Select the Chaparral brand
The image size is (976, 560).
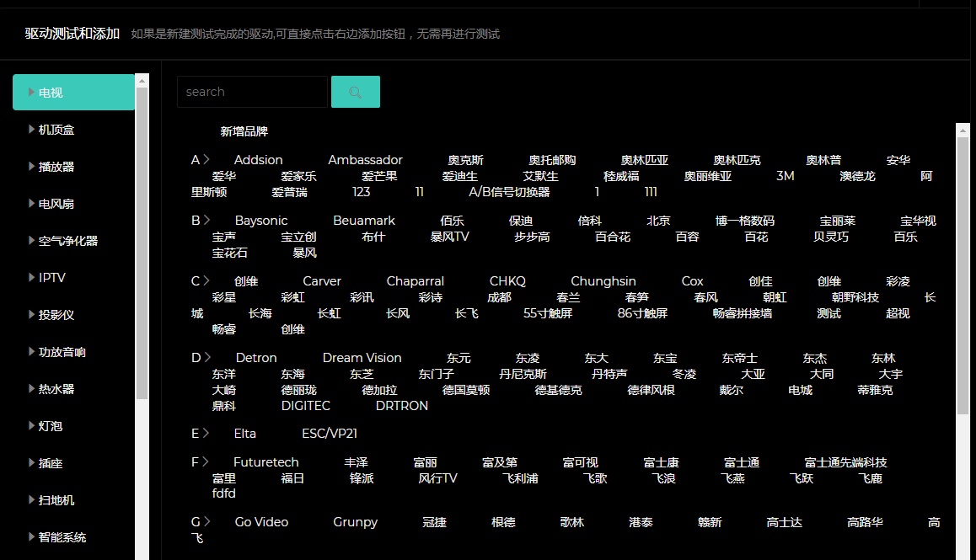point(416,281)
